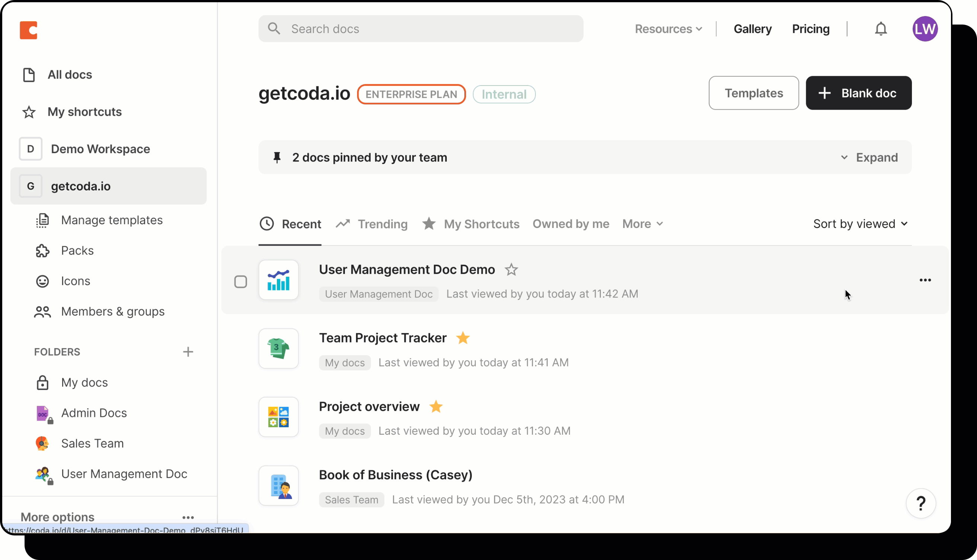Create a Blank doc
977x560 pixels.
858,93
